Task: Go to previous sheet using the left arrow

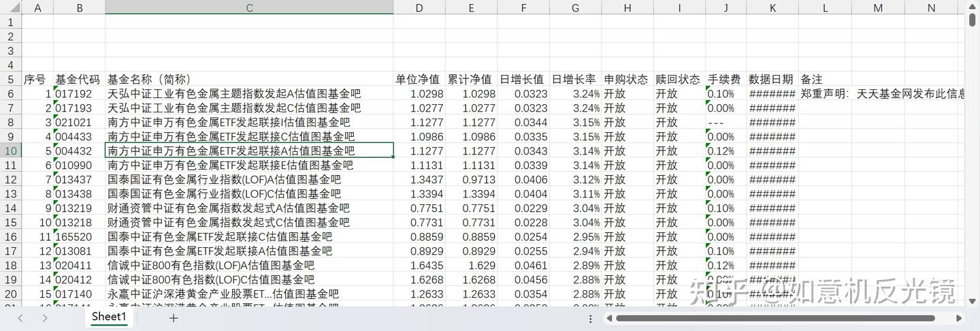Action: [x=20, y=318]
